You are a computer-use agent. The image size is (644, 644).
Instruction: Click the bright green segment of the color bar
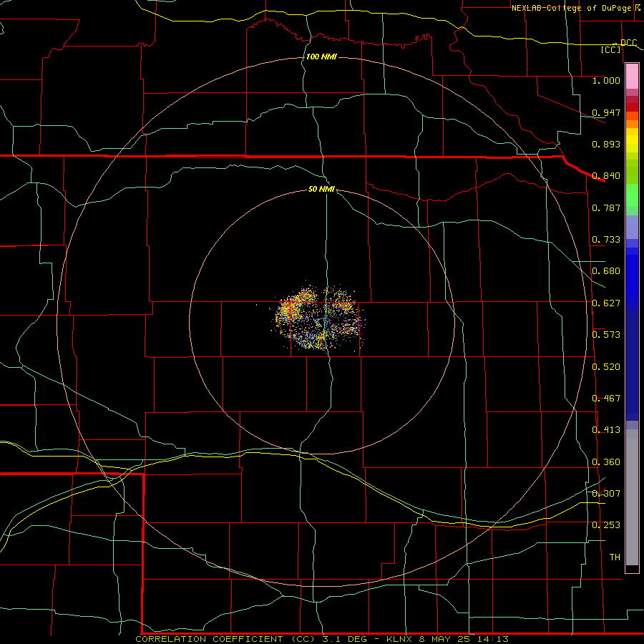[x=632, y=195]
